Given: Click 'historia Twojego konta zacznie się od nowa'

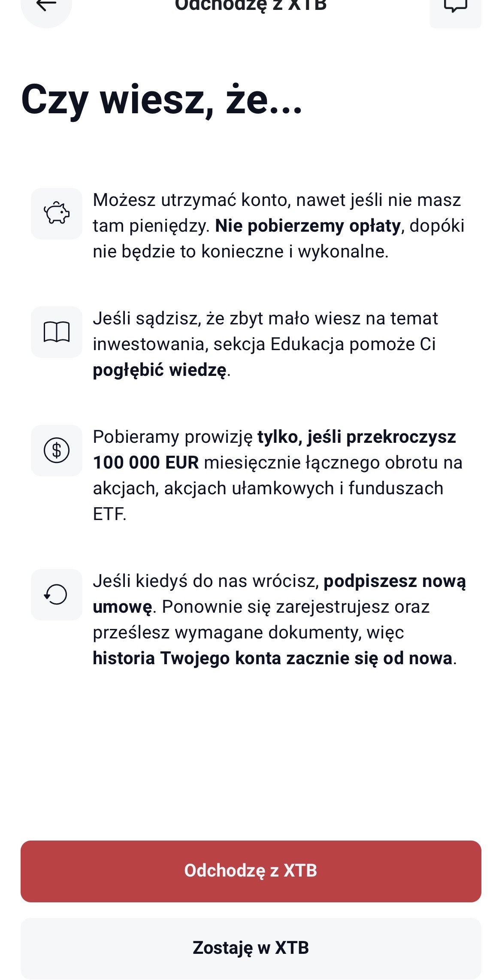Looking at the screenshot, I should coord(272,658).
